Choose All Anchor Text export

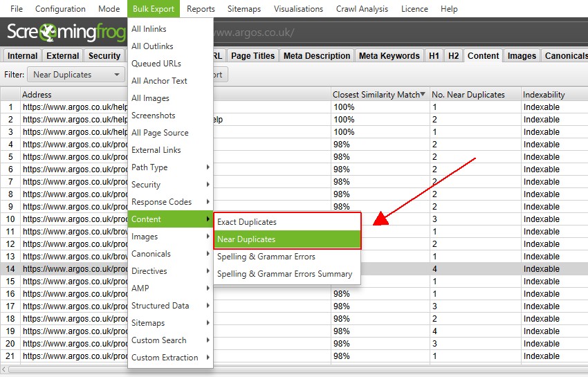[170, 81]
